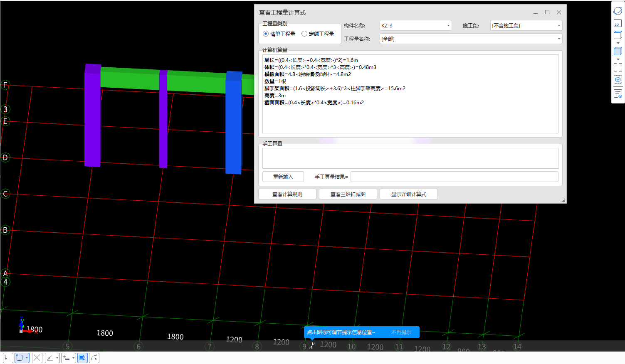625x364 pixels.
Task: Click the plus-bar dynamic input icon
Action: (x=66, y=358)
